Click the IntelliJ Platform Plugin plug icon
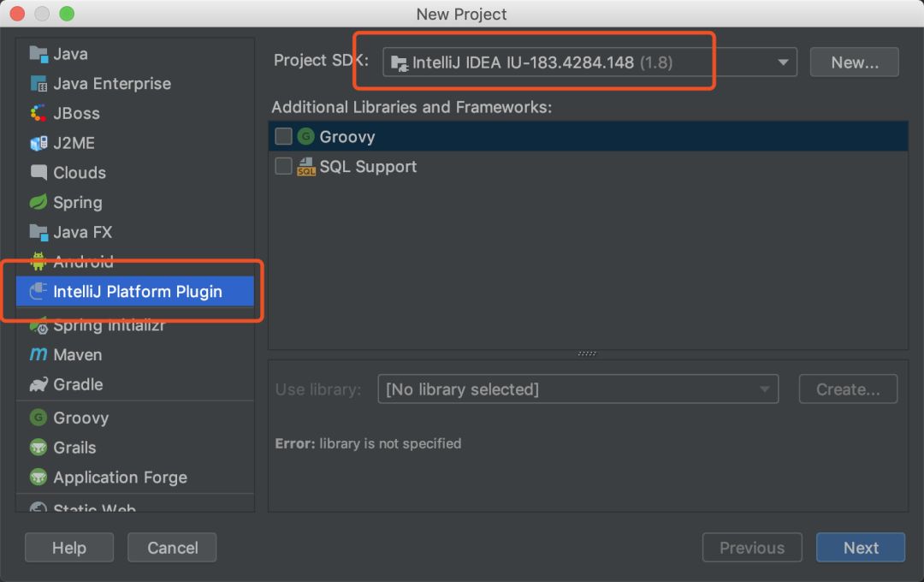The width and height of the screenshot is (924, 582). click(38, 291)
